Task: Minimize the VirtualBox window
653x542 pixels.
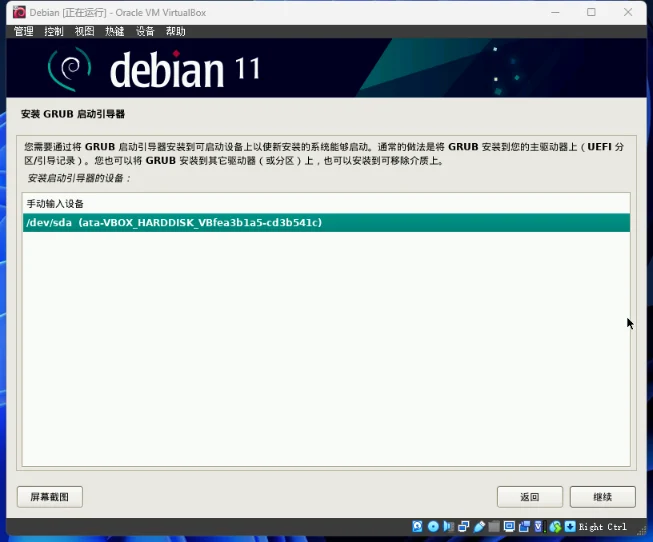Action: [555, 12]
